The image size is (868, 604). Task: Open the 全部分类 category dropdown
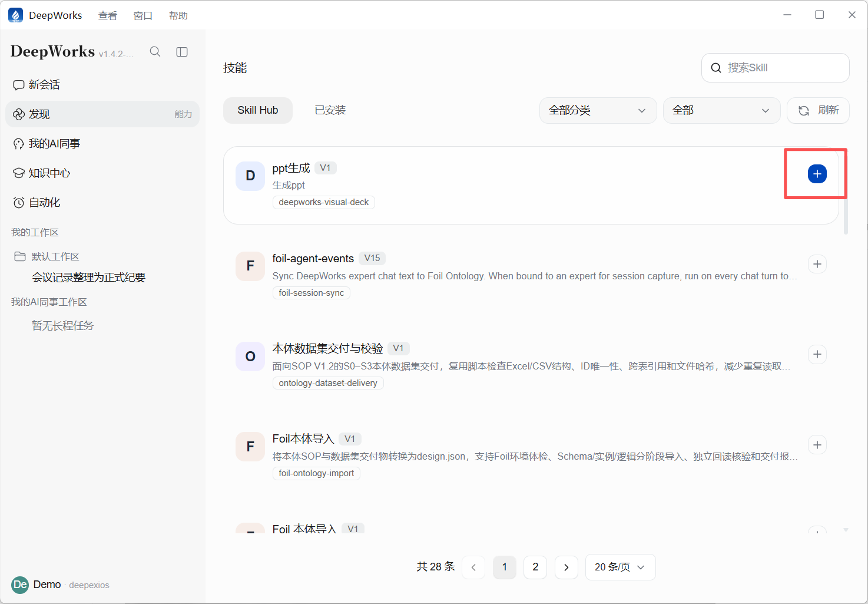598,110
